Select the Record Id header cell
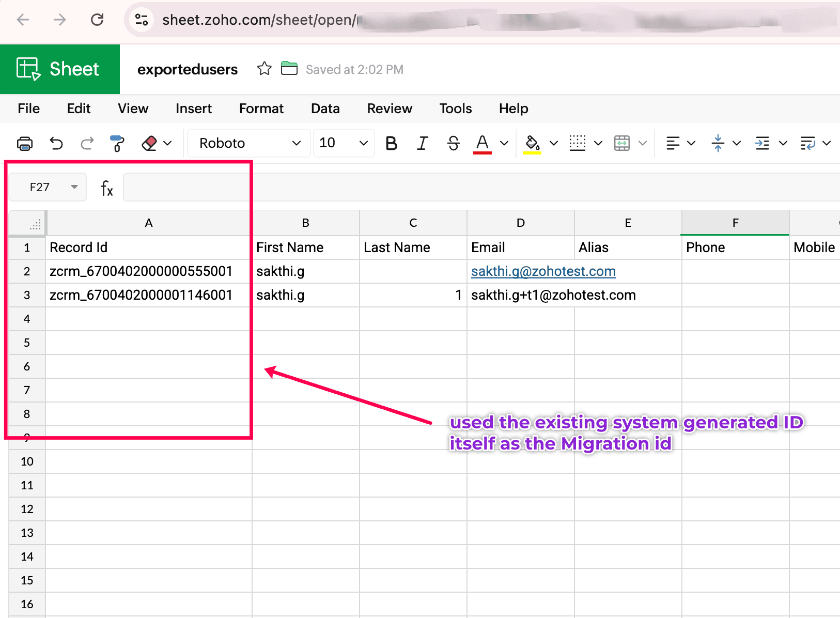840x618 pixels. pyautogui.click(x=149, y=248)
